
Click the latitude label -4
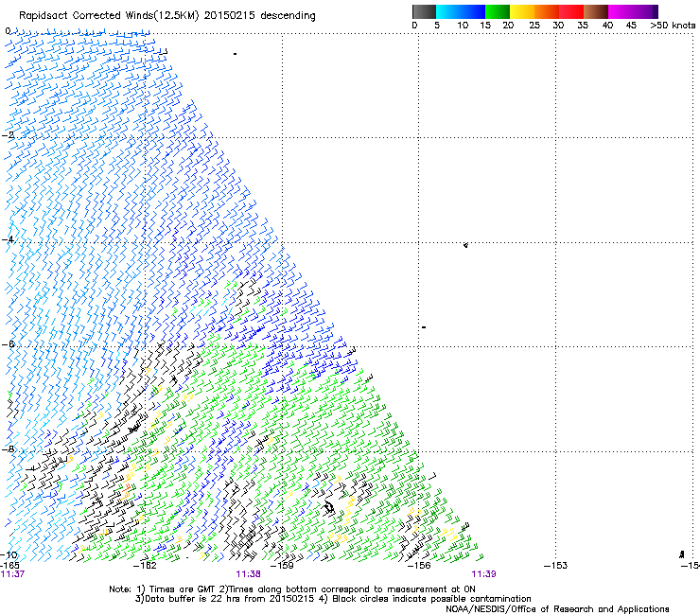[9, 239]
